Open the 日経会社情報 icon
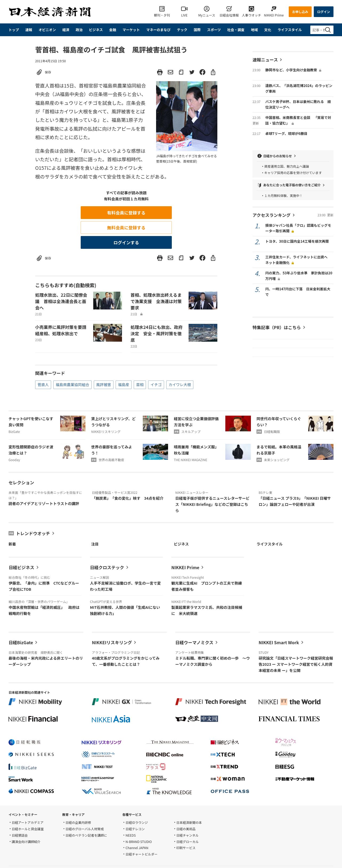 (229, 9)
